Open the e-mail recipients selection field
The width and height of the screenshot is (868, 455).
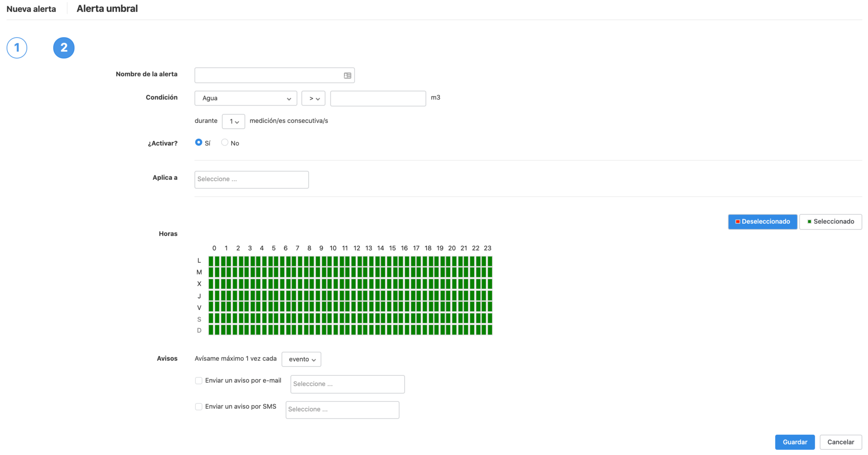tap(347, 384)
